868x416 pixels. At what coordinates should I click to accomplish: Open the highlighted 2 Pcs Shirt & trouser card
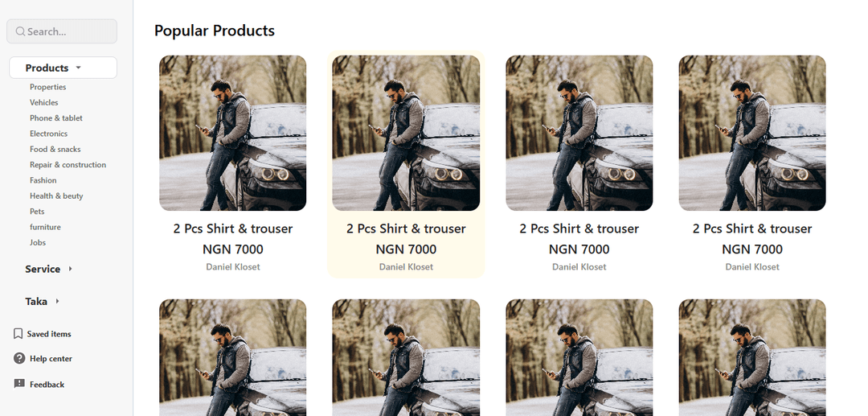pos(406,164)
